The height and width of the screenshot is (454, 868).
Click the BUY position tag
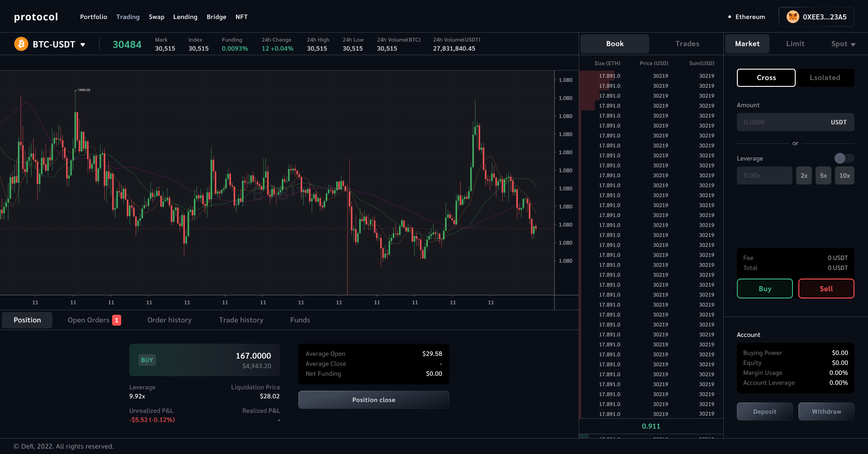pyautogui.click(x=147, y=360)
